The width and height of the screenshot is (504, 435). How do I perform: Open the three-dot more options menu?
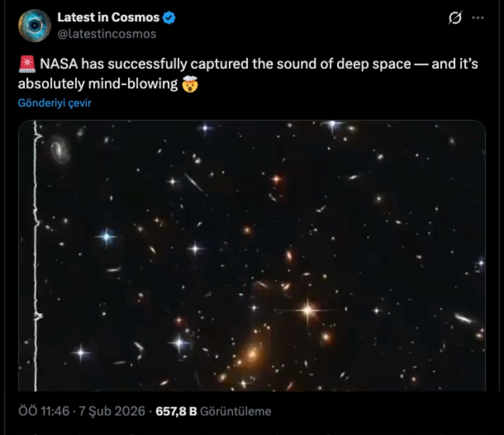478,18
